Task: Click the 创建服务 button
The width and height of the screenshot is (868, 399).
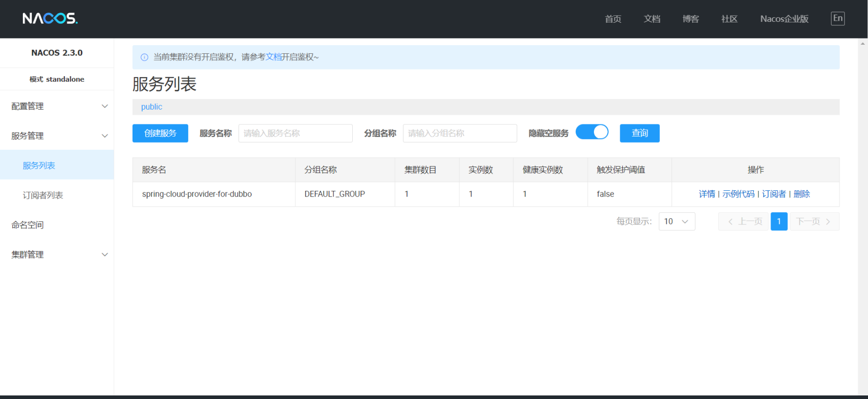Action: click(x=160, y=133)
